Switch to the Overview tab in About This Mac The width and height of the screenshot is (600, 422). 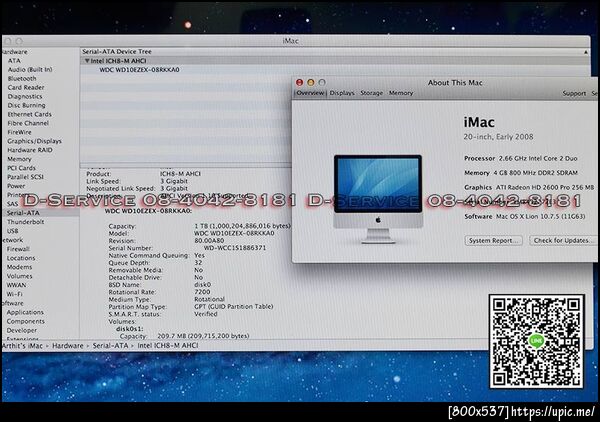point(310,93)
